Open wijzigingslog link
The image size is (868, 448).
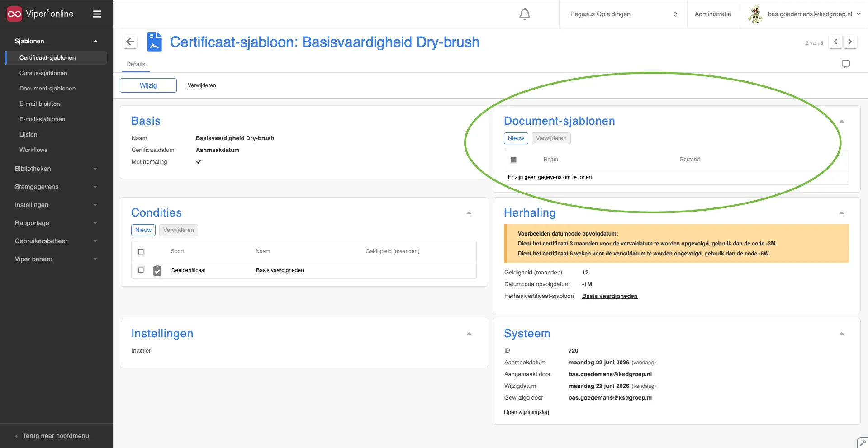coord(526,412)
